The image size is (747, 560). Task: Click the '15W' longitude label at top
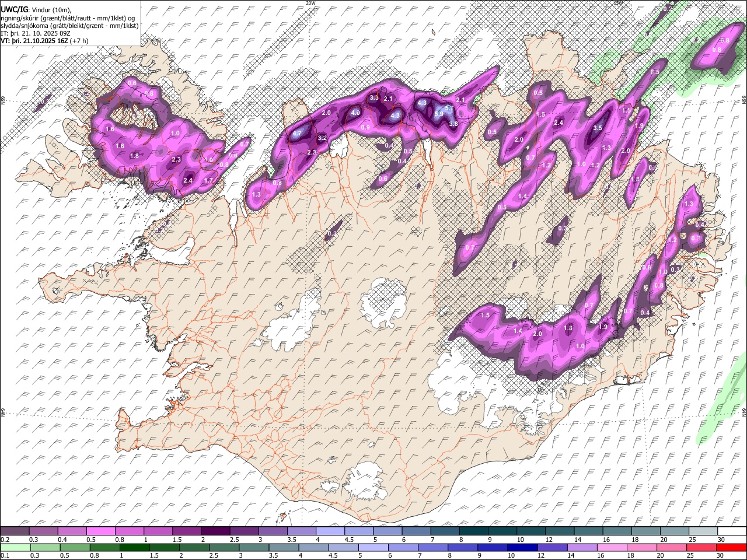[x=618, y=3]
